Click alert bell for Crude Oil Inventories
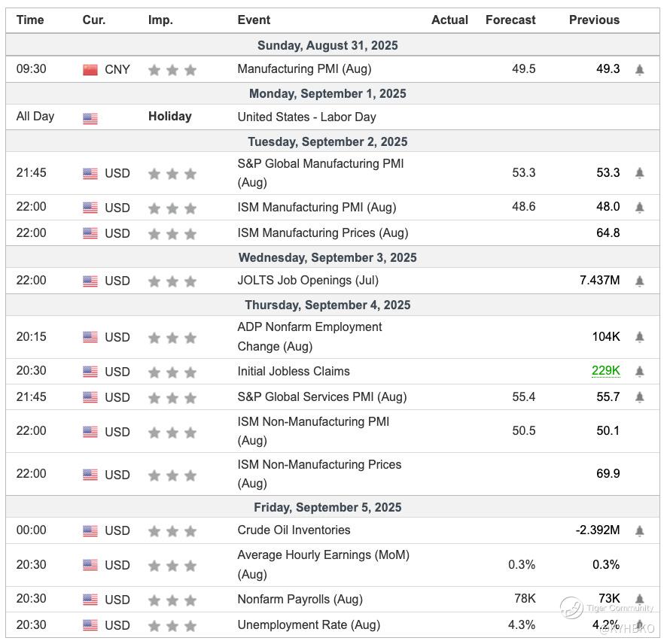The width and height of the screenshot is (667, 644). (x=639, y=530)
